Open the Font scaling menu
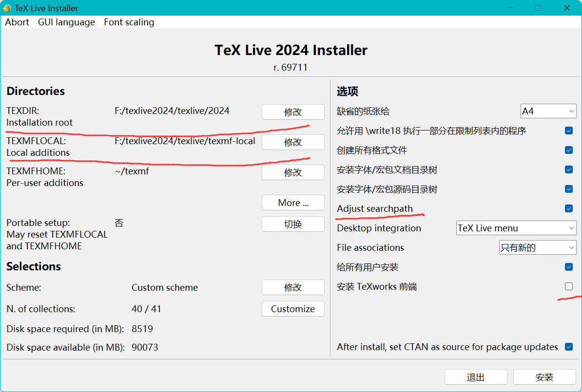The image size is (582, 392). tap(129, 22)
